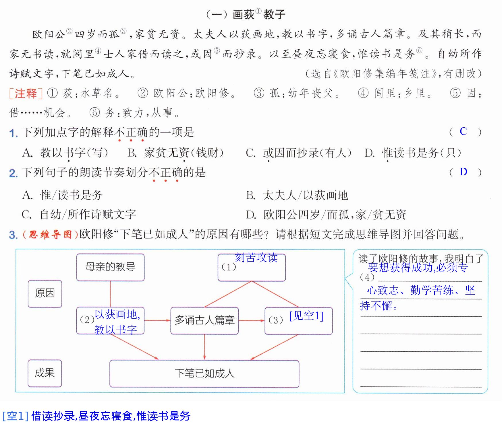Click the answer C for question 1
The height and width of the screenshot is (432, 504).
click(x=463, y=131)
